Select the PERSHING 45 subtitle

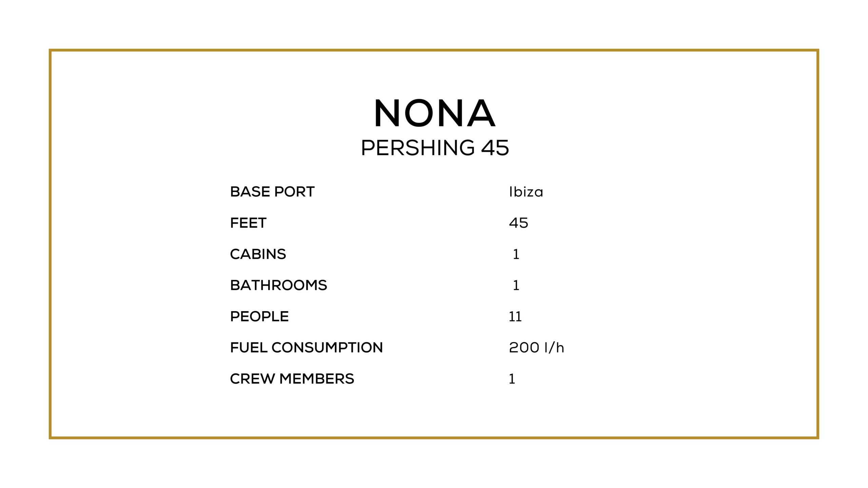coord(435,148)
